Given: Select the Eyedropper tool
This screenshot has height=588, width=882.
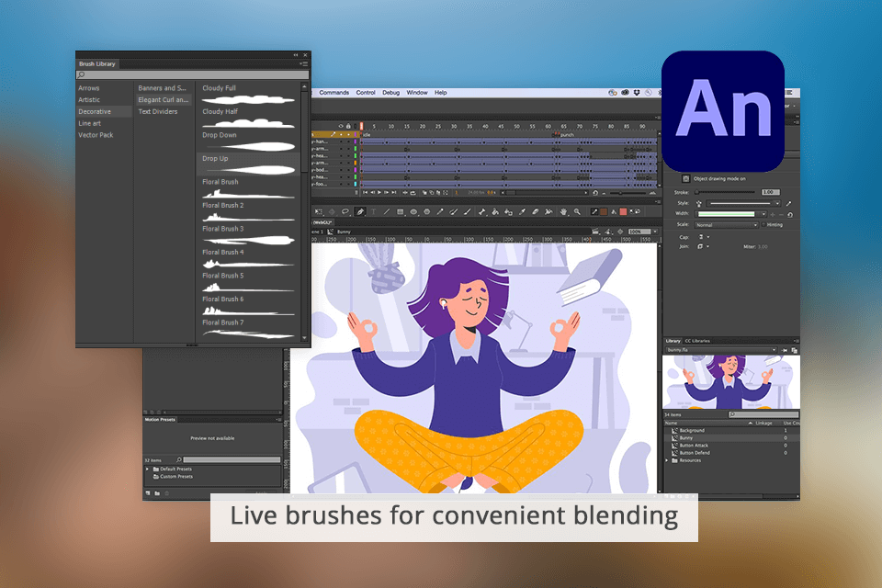Looking at the screenshot, I should pos(522,211).
